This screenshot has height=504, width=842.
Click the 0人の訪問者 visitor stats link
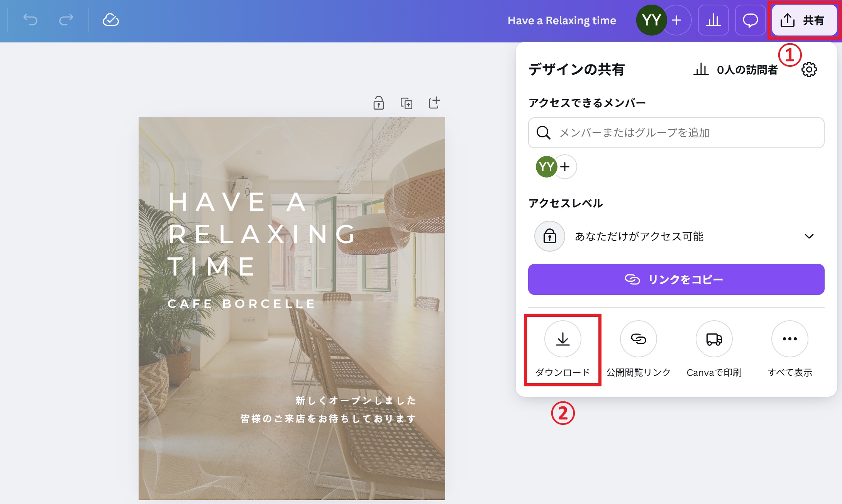[735, 70]
